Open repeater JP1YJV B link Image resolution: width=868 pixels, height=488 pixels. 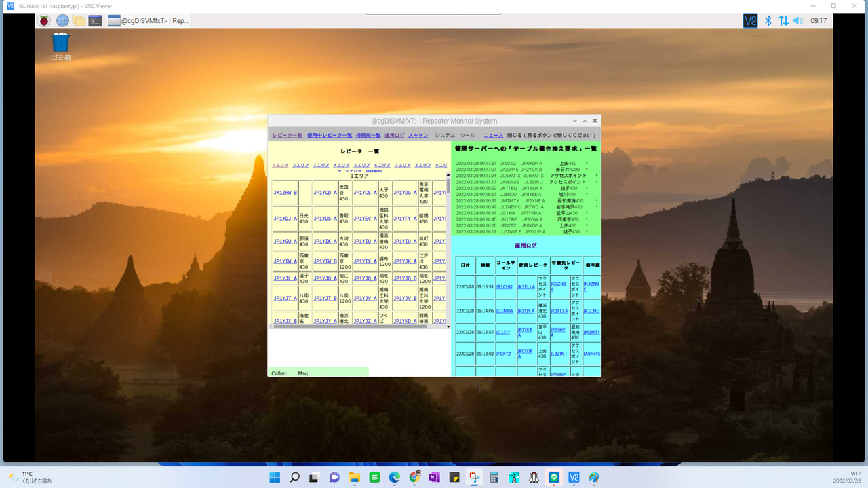coord(406,298)
